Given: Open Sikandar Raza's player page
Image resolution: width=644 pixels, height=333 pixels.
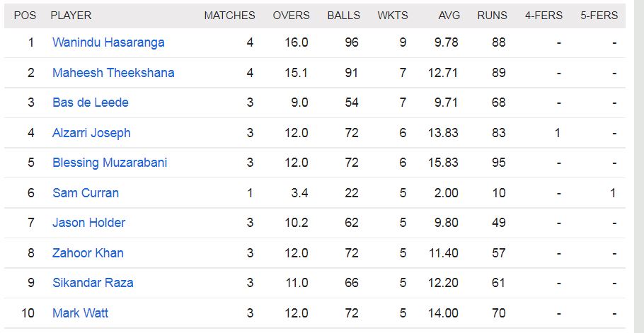Looking at the screenshot, I should click(93, 283).
